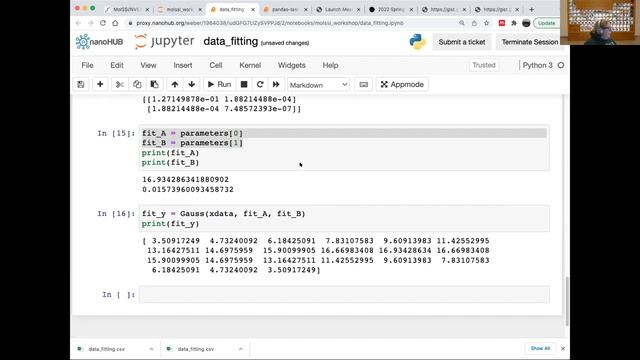The image size is (640, 360).
Task: Copy selected cells icon
Action: coord(137,84)
